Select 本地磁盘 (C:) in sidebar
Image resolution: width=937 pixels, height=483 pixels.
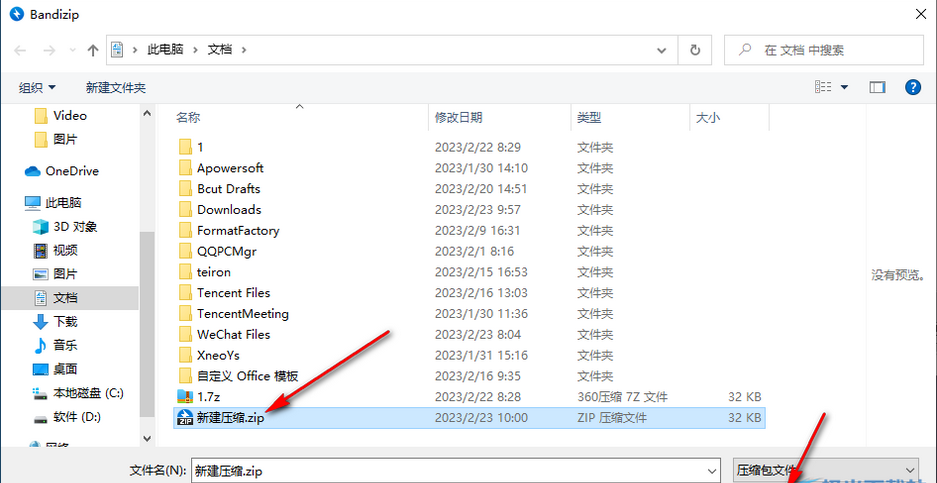pyautogui.click(x=88, y=393)
